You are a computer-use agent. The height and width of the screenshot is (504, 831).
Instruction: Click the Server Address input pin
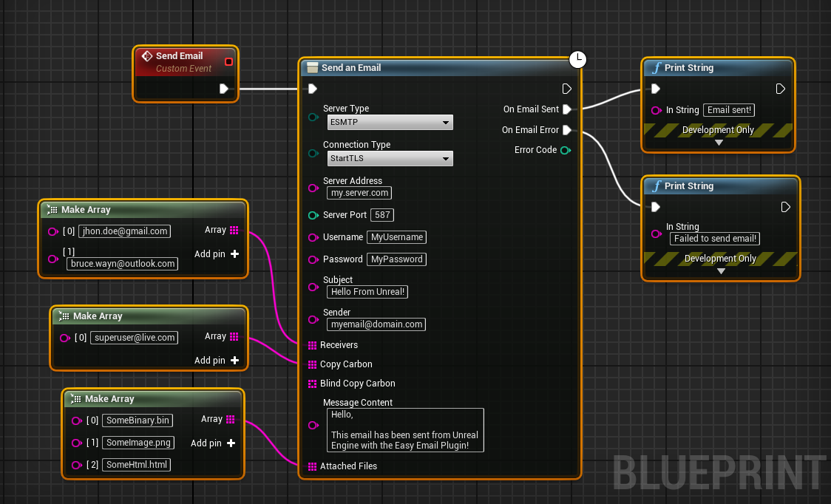click(x=313, y=188)
